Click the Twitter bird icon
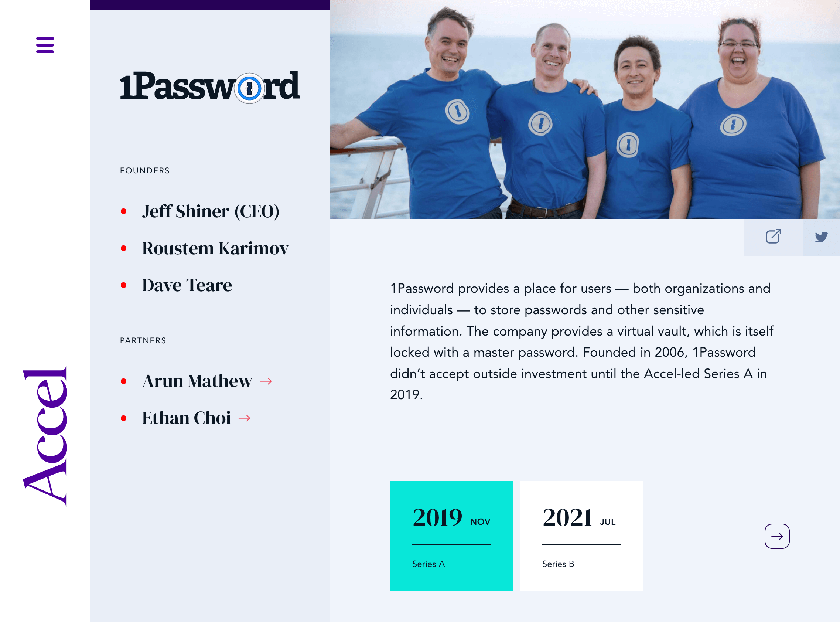 pos(822,237)
